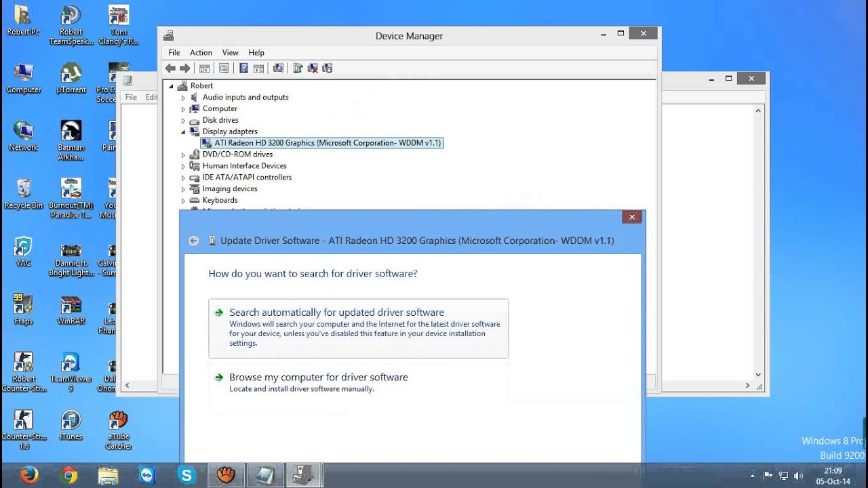Screen dimensions: 868x488
Task: Click the volume speaker tray icon
Action: pos(798,476)
